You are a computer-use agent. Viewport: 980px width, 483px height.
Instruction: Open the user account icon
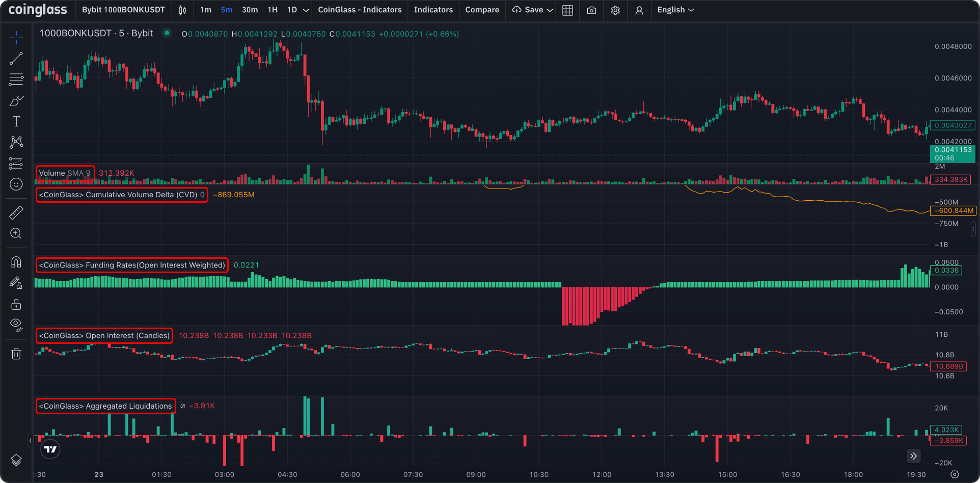click(x=639, y=10)
